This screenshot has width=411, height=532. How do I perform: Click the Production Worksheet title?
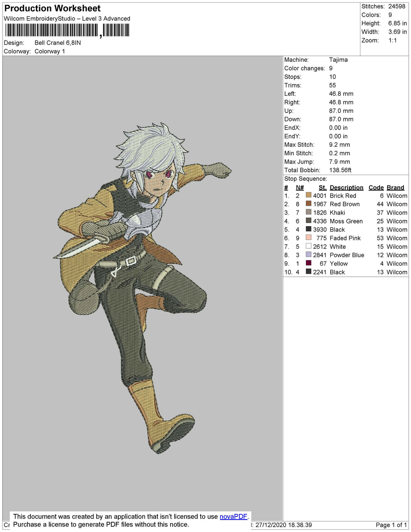[x=52, y=8]
